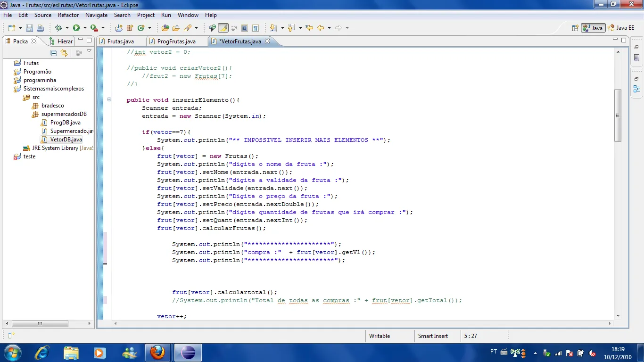The height and width of the screenshot is (362, 644).
Task: Navigate Back with the yellow left arrow
Action: (321, 28)
